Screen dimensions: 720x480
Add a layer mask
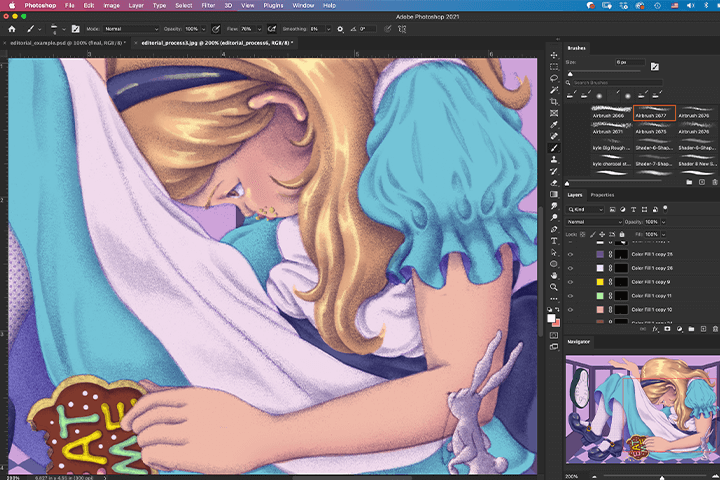pos(667,329)
